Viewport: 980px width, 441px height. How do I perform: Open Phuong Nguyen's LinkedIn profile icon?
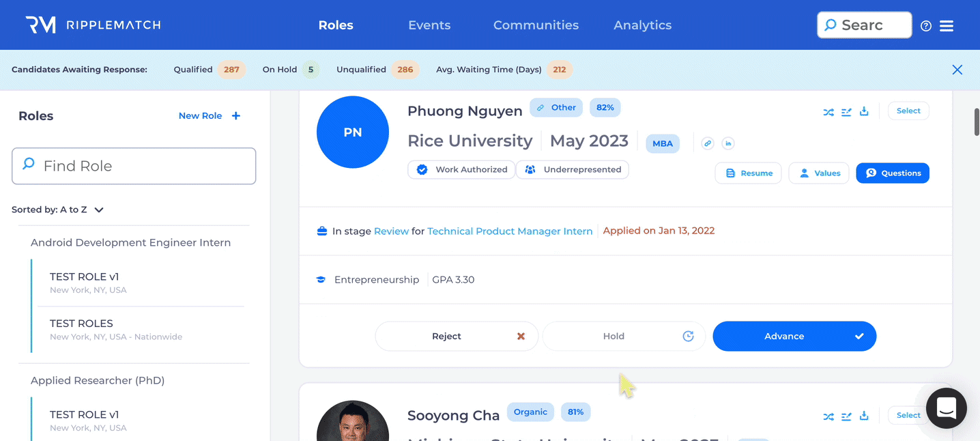[x=727, y=143]
